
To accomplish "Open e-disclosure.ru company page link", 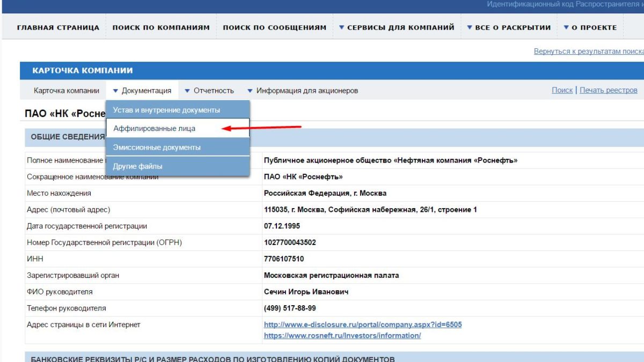I will [363, 324].
